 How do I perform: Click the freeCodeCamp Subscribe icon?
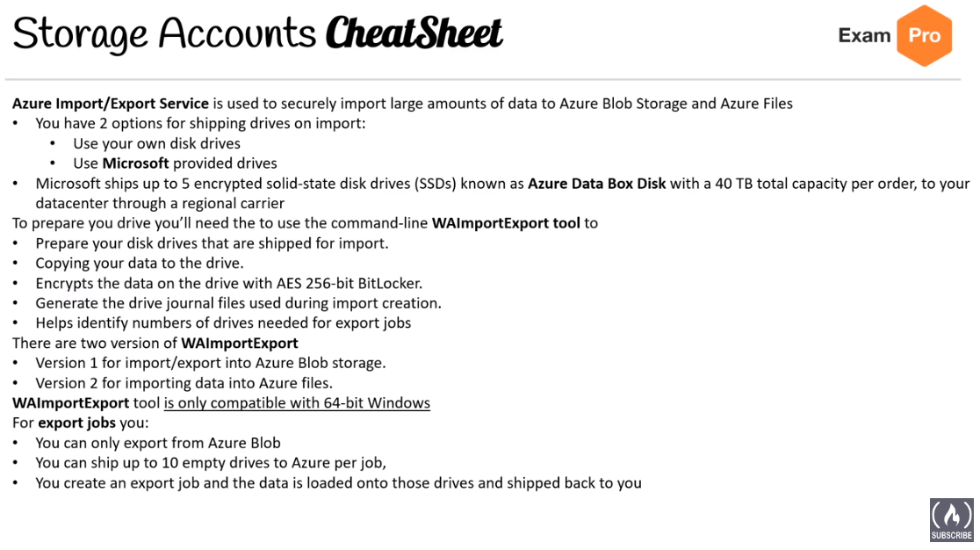[x=951, y=519]
